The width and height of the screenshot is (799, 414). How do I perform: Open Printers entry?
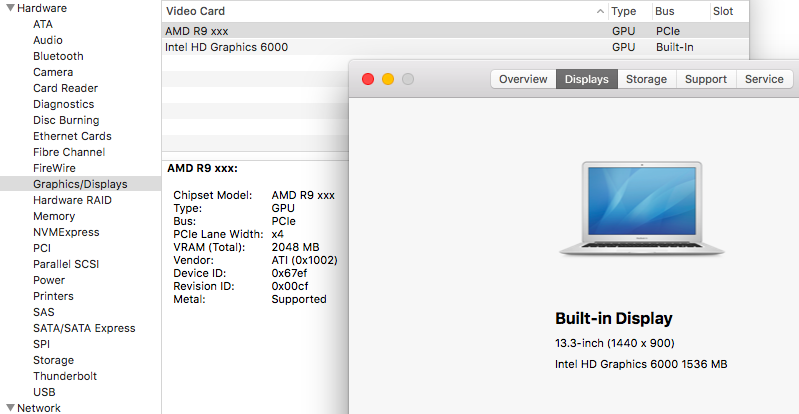pos(53,296)
